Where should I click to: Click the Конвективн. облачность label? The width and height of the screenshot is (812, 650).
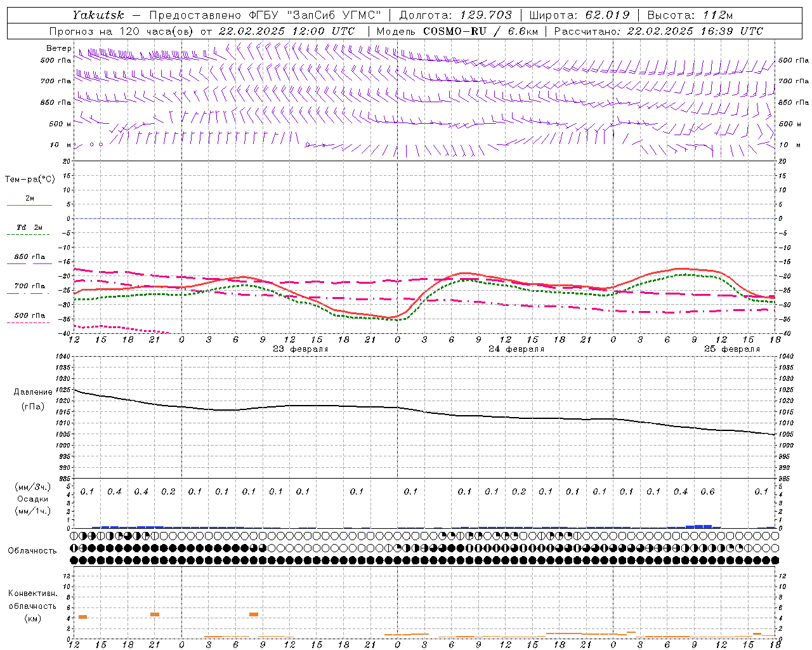pos(33,600)
